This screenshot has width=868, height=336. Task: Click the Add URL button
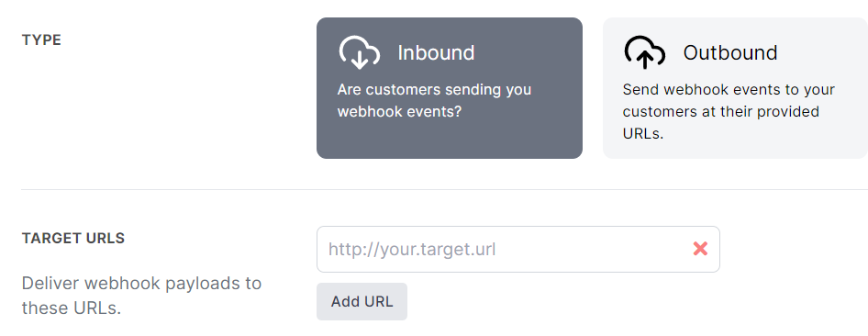tap(362, 302)
